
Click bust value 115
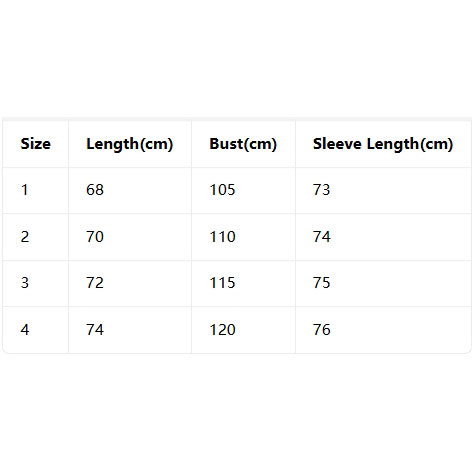(223, 283)
